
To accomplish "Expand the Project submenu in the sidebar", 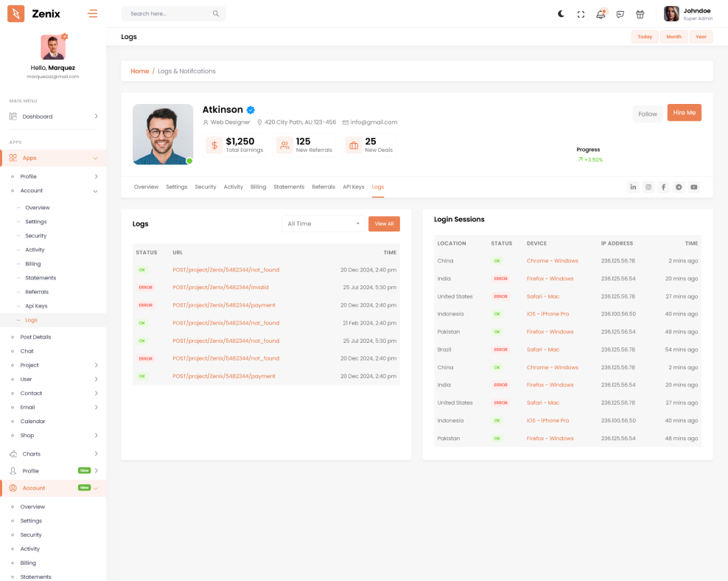I will click(53, 365).
